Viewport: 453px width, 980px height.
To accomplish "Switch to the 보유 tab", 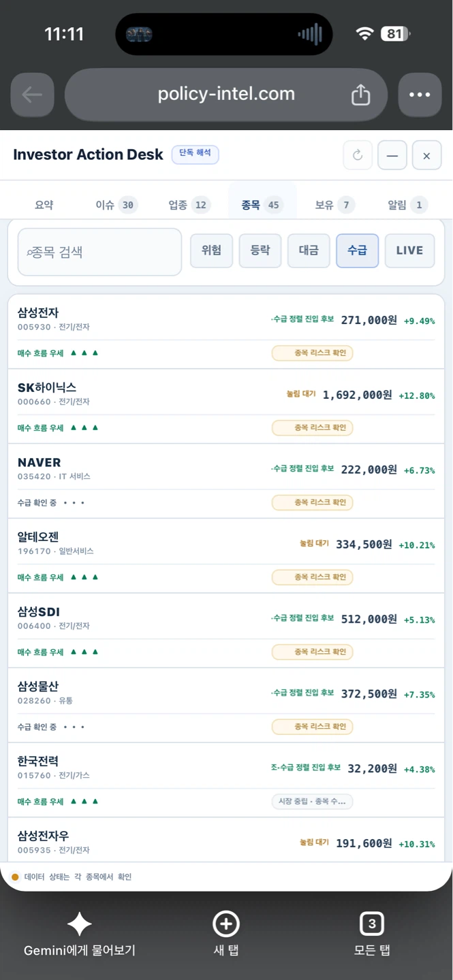I will click(x=335, y=205).
